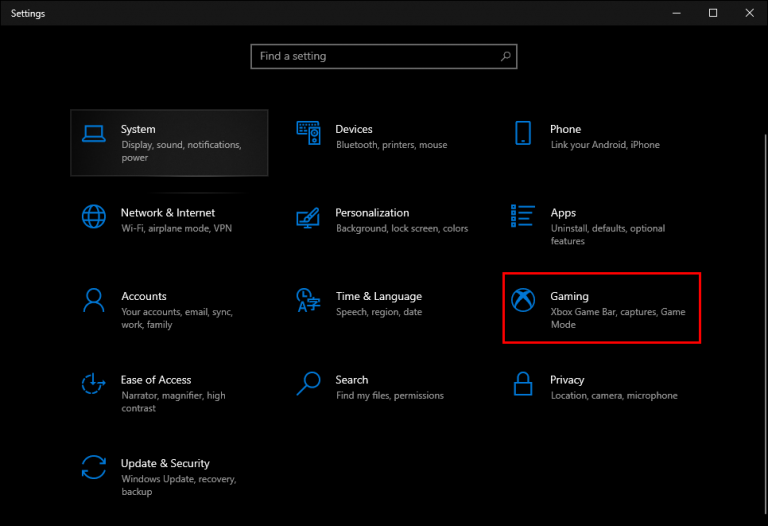Select the Time & Language icon
The width and height of the screenshot is (768, 526).
pyautogui.click(x=308, y=300)
